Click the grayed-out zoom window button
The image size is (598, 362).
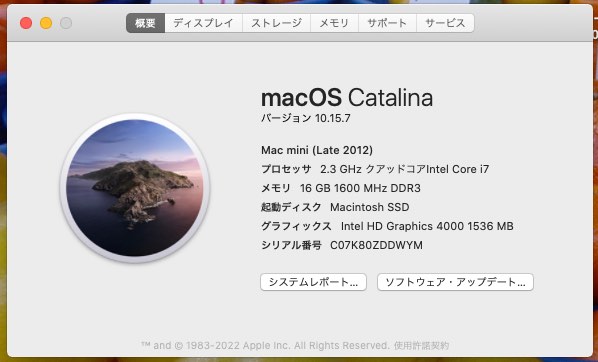coord(66,23)
